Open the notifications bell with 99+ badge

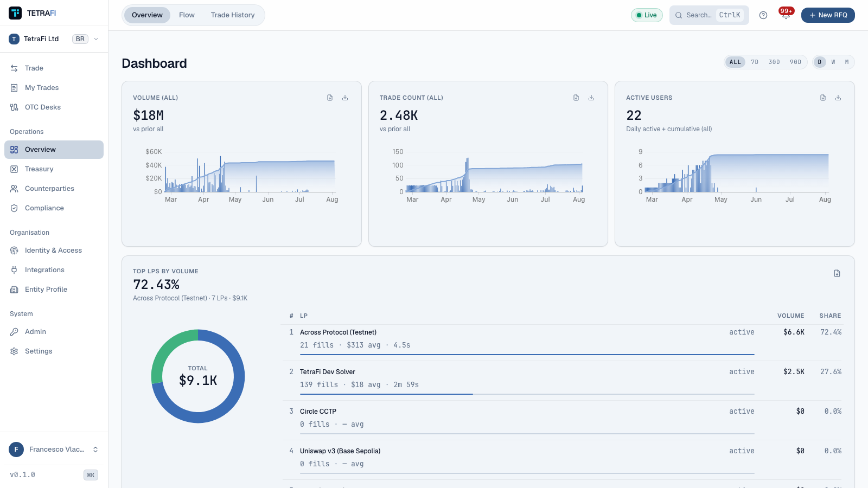coord(786,15)
